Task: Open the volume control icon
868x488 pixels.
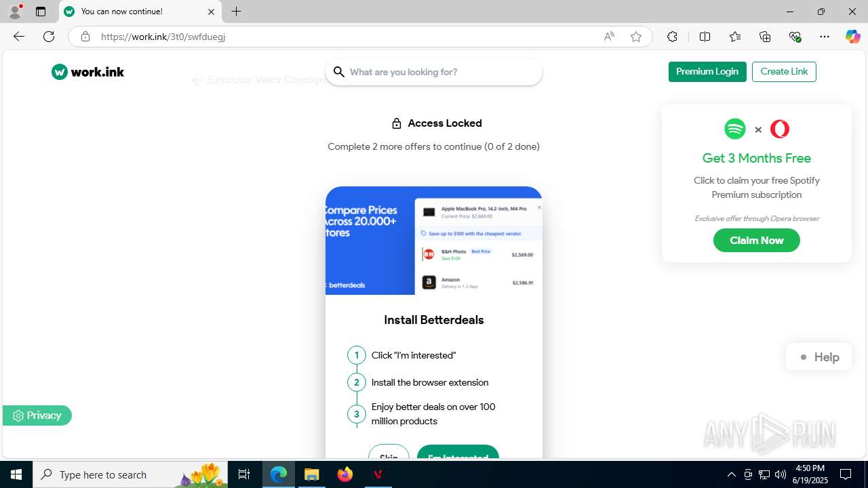Action: tap(781, 474)
